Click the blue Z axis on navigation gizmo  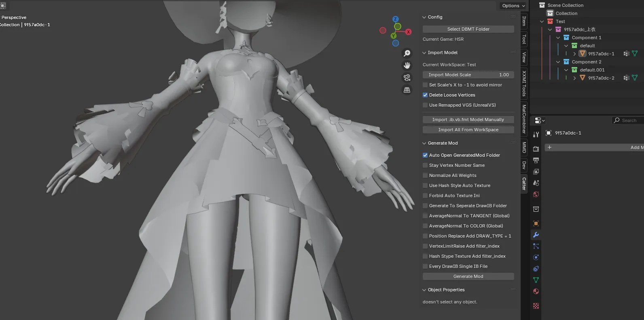(396, 19)
